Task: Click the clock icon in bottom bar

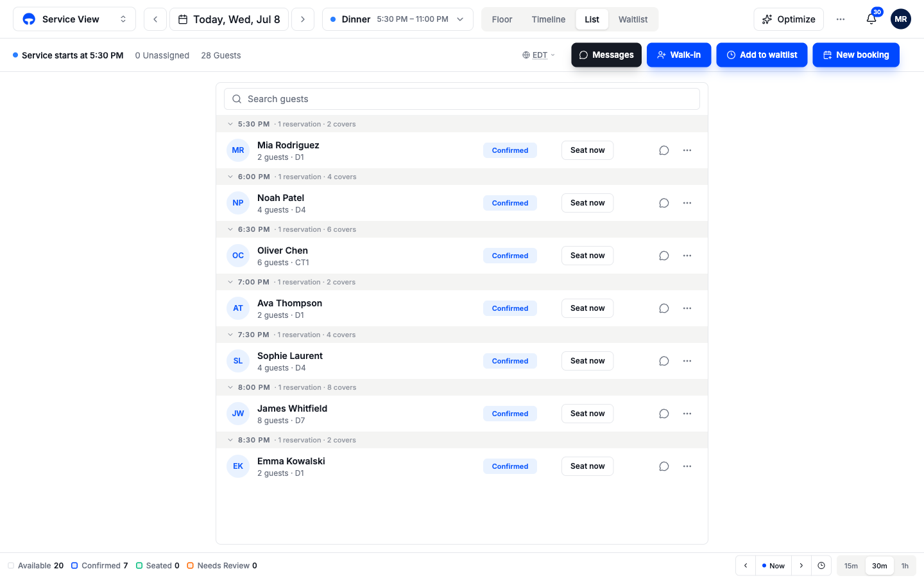Action: click(821, 566)
